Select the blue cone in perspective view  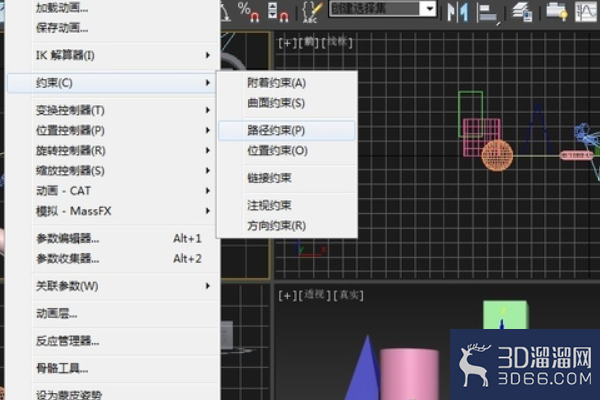tap(364, 373)
